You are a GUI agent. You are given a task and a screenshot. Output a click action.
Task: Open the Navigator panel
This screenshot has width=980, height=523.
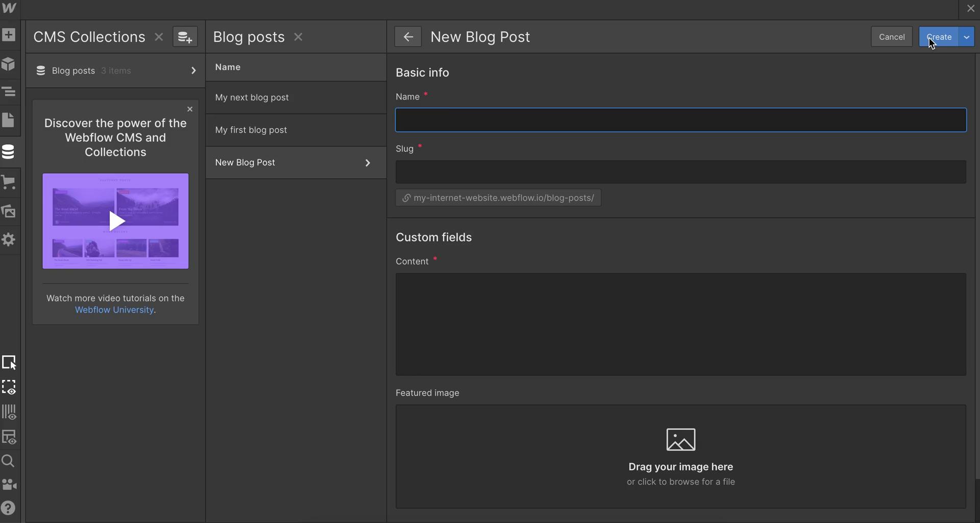[9, 92]
